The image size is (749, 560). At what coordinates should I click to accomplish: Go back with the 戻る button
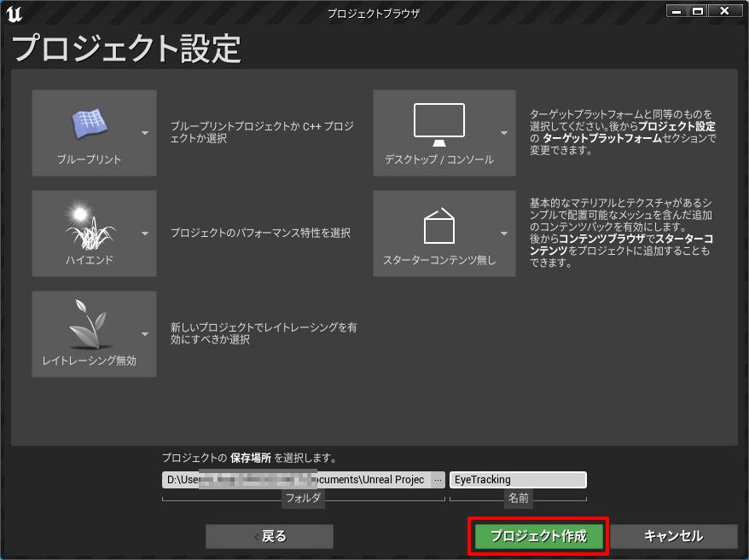(270, 536)
